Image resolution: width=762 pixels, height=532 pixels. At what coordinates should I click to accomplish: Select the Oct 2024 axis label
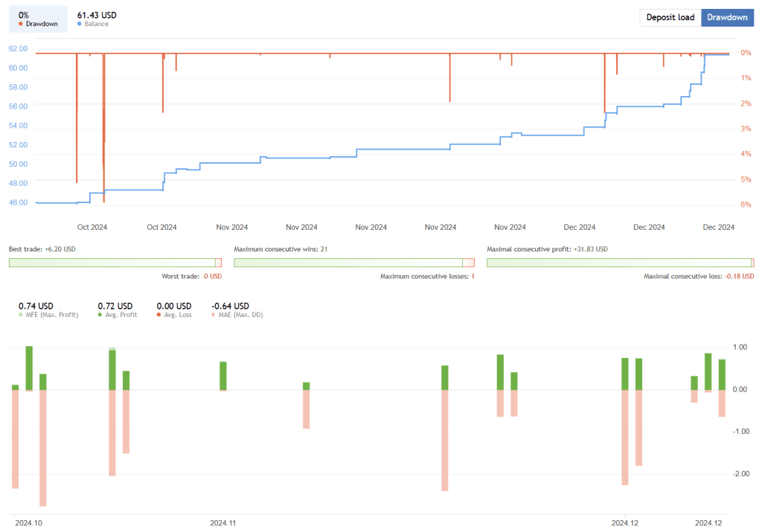point(92,227)
